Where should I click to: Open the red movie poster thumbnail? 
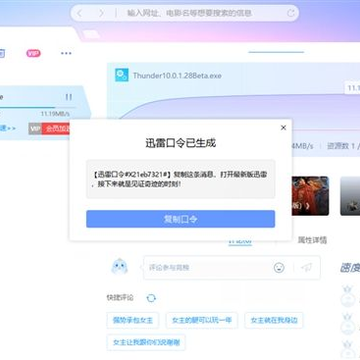click(310, 196)
